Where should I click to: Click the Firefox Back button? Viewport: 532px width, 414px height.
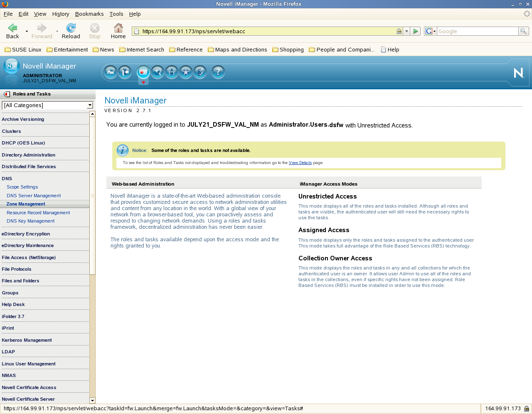pyautogui.click(x=12, y=31)
